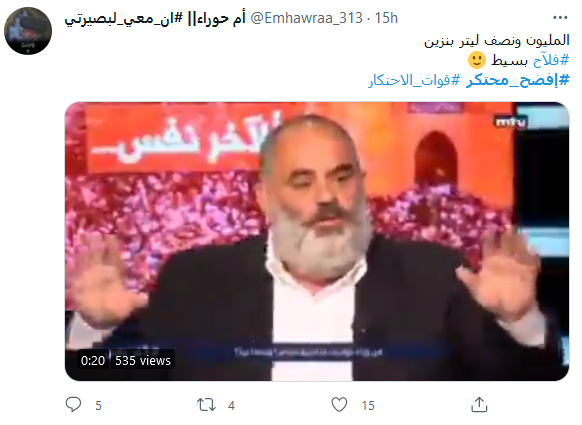Open the #فلاح hashtag
Viewport: 582px width, 425px height.
coord(551,60)
